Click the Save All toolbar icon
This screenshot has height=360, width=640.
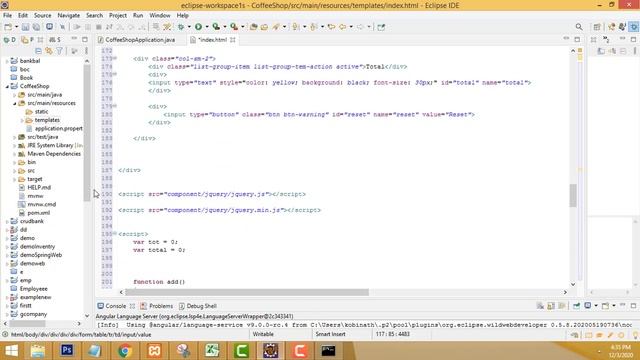click(36, 27)
